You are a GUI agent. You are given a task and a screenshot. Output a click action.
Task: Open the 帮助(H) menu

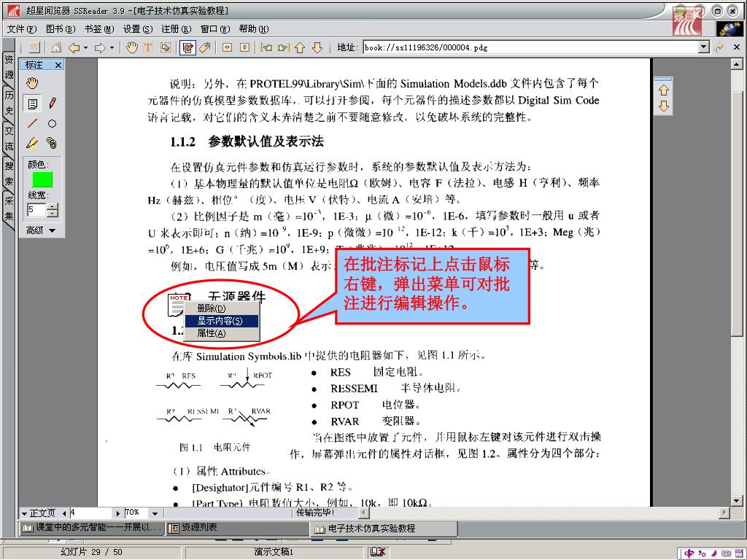click(x=253, y=29)
